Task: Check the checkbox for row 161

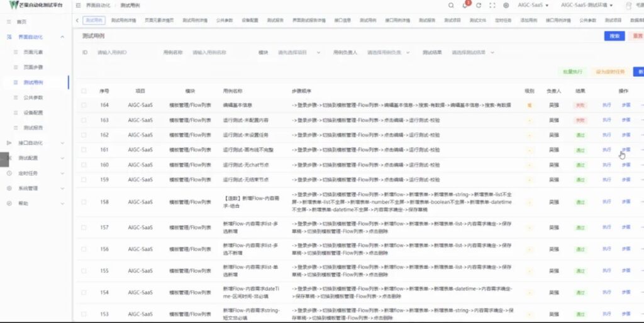Action: click(84, 150)
